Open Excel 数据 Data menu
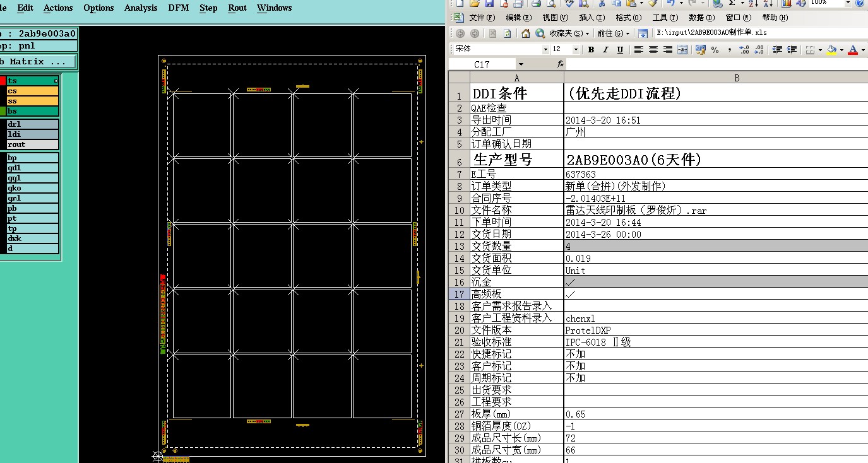 [701, 18]
